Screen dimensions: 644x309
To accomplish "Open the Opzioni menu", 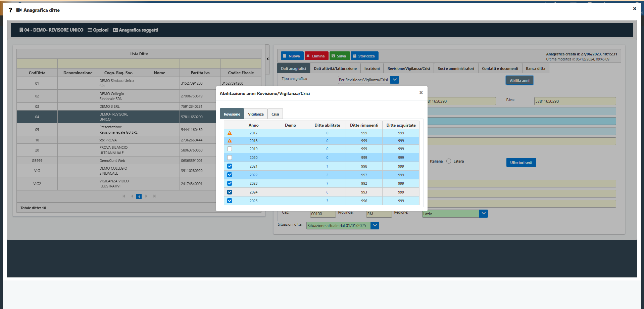I will click(x=98, y=30).
